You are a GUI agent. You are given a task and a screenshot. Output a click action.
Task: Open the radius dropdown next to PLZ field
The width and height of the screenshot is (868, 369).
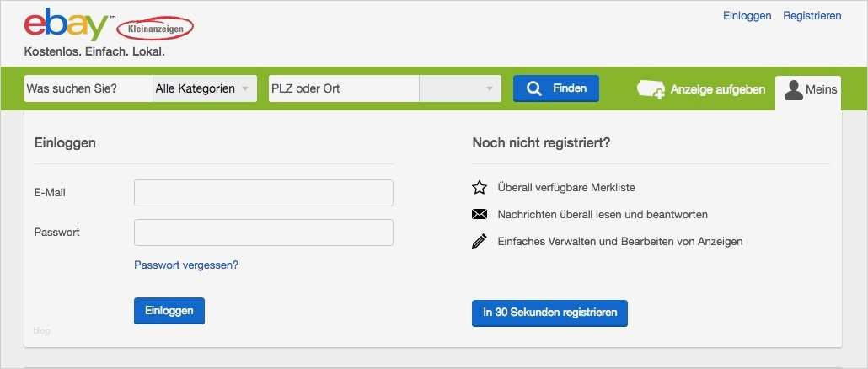(460, 88)
